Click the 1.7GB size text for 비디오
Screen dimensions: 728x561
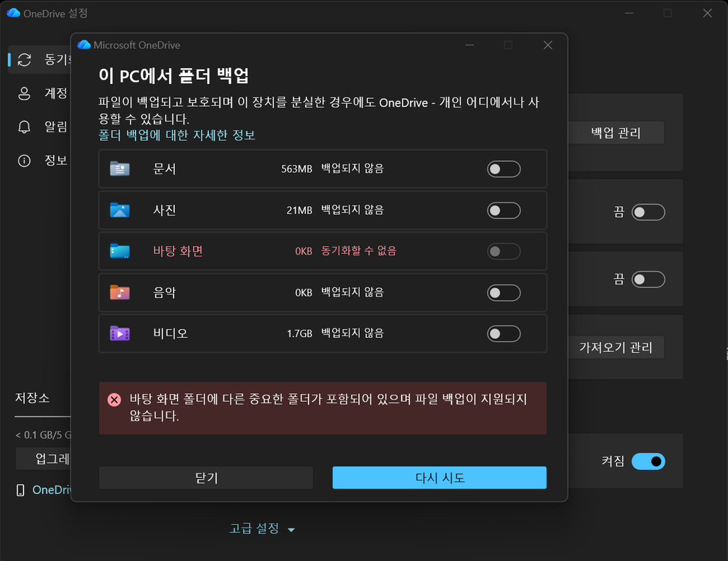coord(299,333)
